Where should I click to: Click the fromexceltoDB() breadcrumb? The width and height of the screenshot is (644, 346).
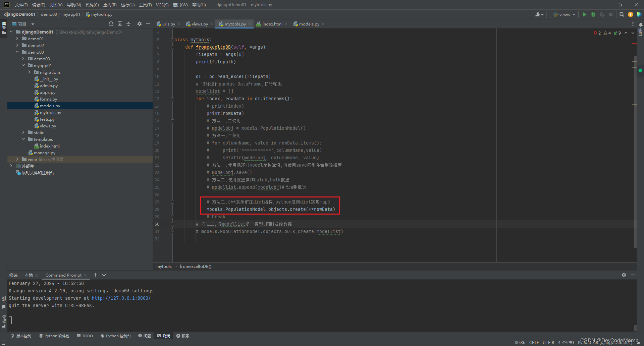tap(195, 266)
